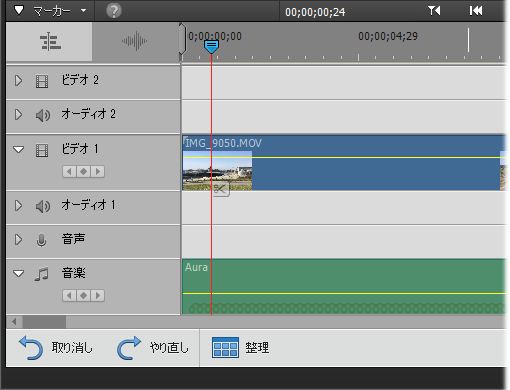Screen dimensions: 510x390
Task: Click the やり直し redo button
Action: [153, 348]
